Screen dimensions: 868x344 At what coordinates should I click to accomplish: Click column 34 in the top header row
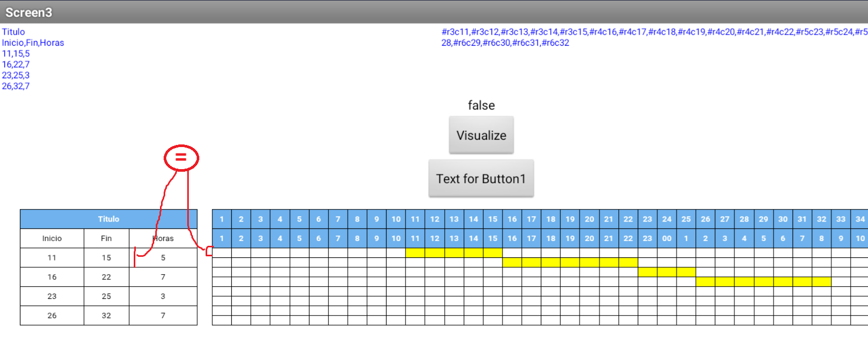point(860,219)
